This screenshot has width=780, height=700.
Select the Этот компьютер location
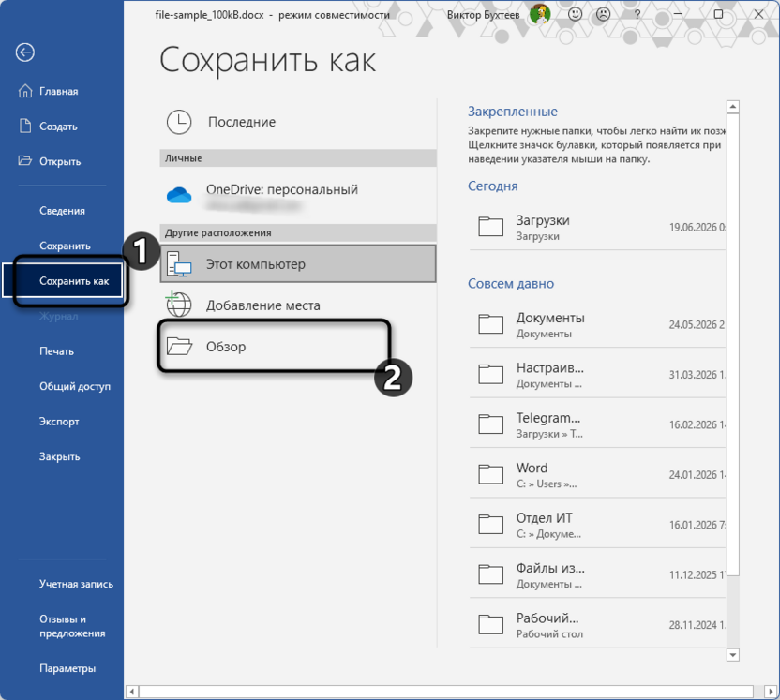298,263
